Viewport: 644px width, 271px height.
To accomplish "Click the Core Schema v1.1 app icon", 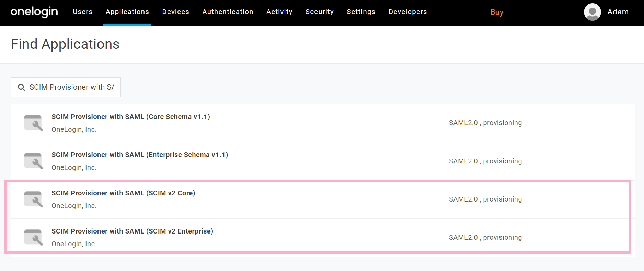I will point(33,123).
